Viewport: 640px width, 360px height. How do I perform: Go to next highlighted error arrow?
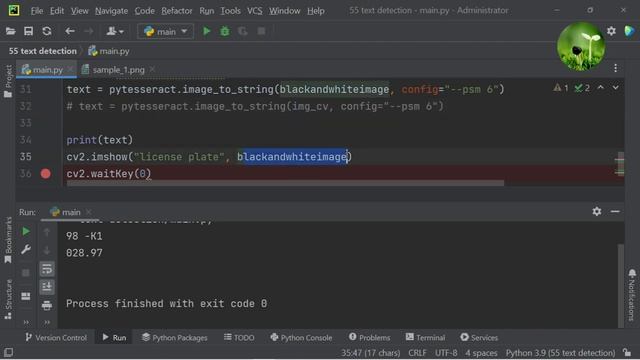pos(615,88)
